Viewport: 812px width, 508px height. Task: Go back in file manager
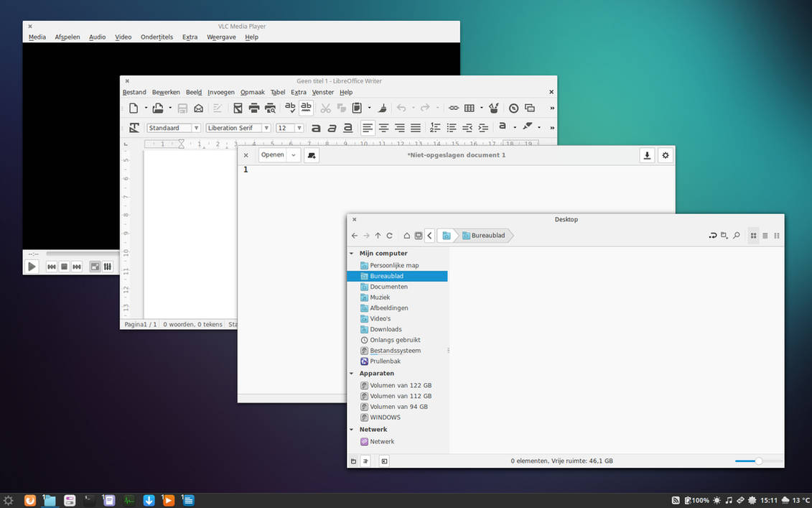[x=355, y=236]
